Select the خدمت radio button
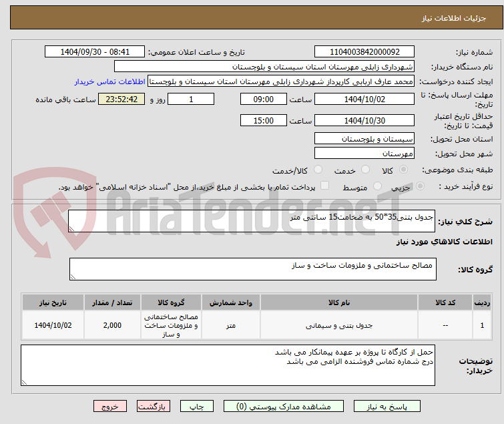 coord(365,170)
